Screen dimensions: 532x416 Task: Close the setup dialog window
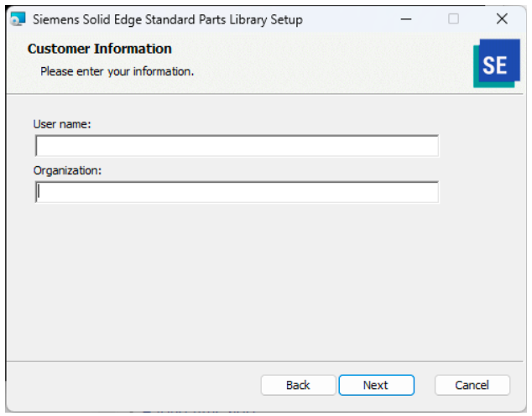click(502, 19)
